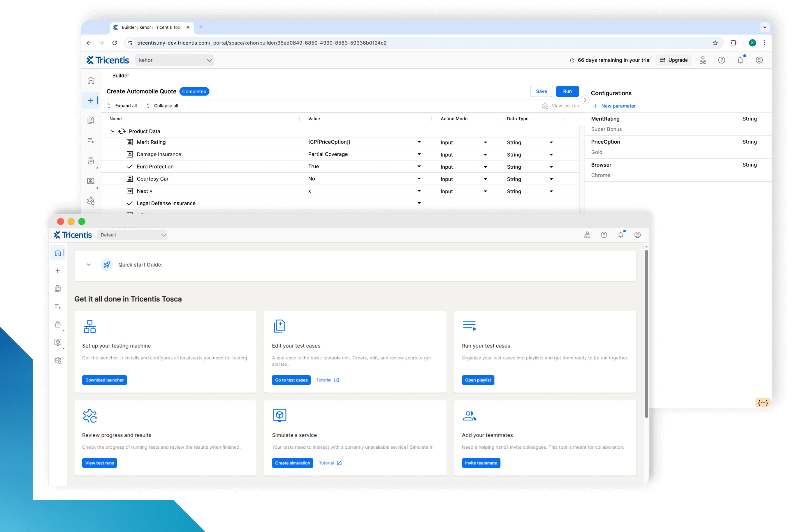Click the plus icon in Builder sidebar
The image size is (793, 532).
tap(91, 100)
